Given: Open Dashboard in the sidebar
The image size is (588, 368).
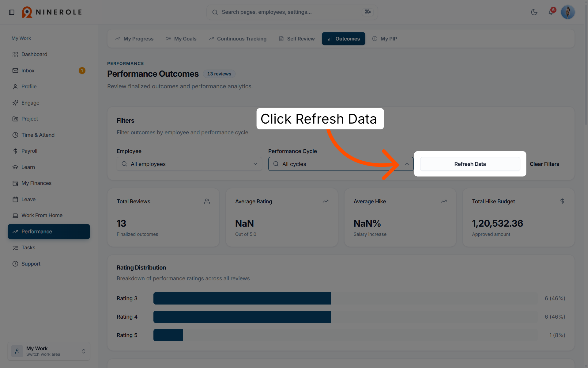Looking at the screenshot, I should (x=49, y=54).
